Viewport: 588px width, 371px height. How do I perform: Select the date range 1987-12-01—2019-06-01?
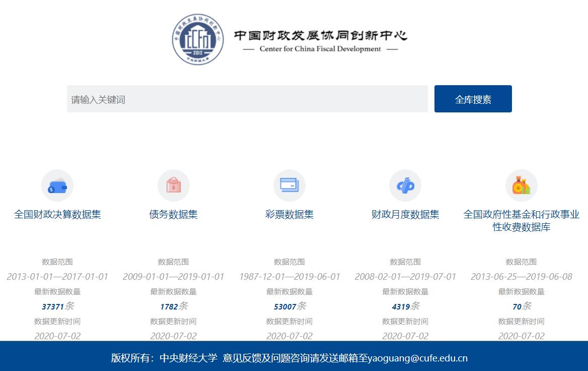289,277
